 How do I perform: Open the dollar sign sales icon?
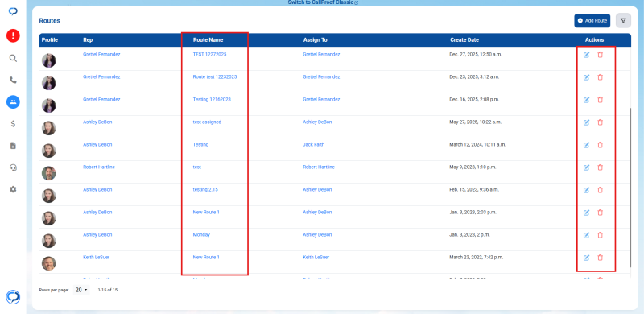(x=13, y=124)
